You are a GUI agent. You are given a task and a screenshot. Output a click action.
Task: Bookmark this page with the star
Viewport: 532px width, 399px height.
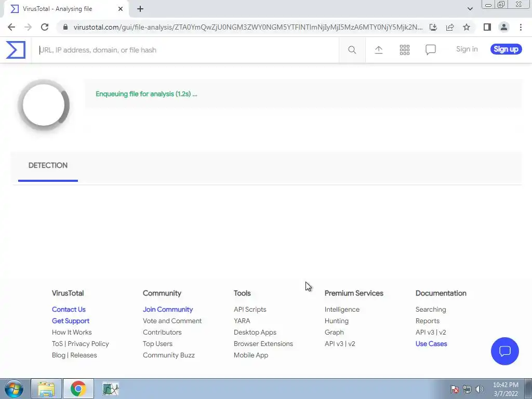click(x=467, y=27)
